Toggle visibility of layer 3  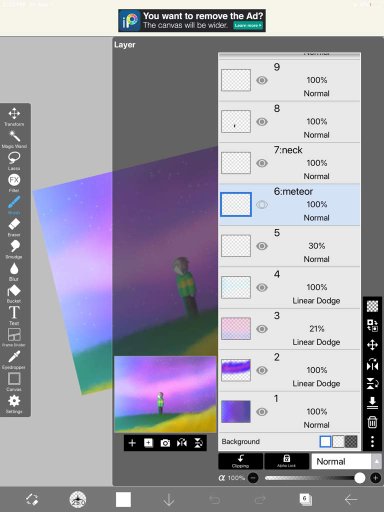(x=262, y=329)
